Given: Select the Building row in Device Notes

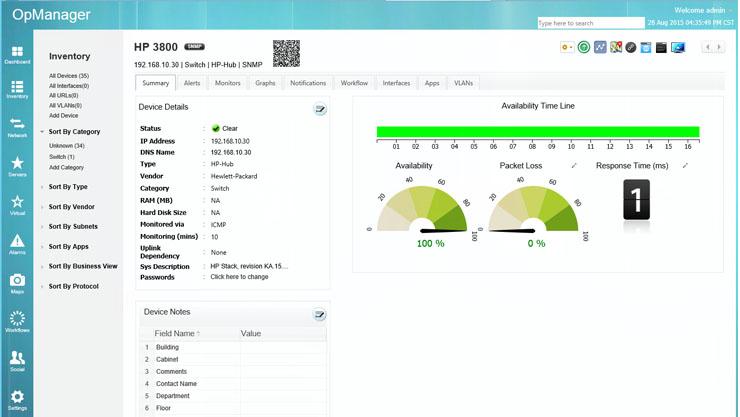Looking at the screenshot, I should click(233, 347).
